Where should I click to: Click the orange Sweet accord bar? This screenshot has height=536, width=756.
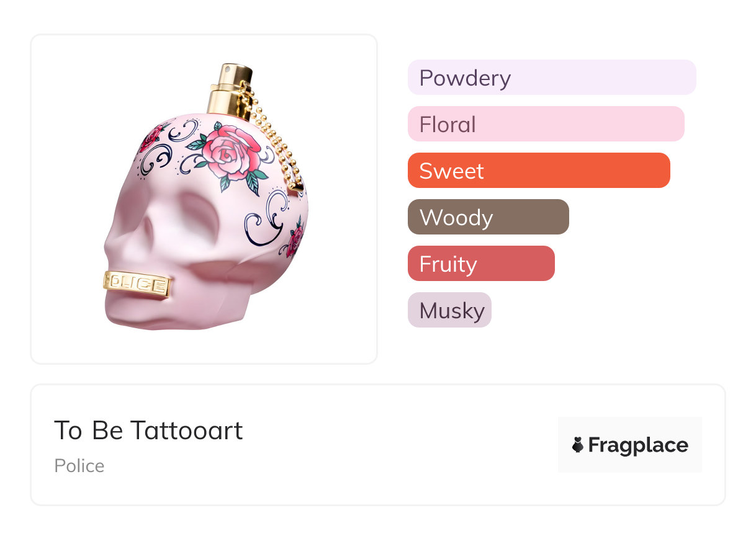tap(538, 171)
